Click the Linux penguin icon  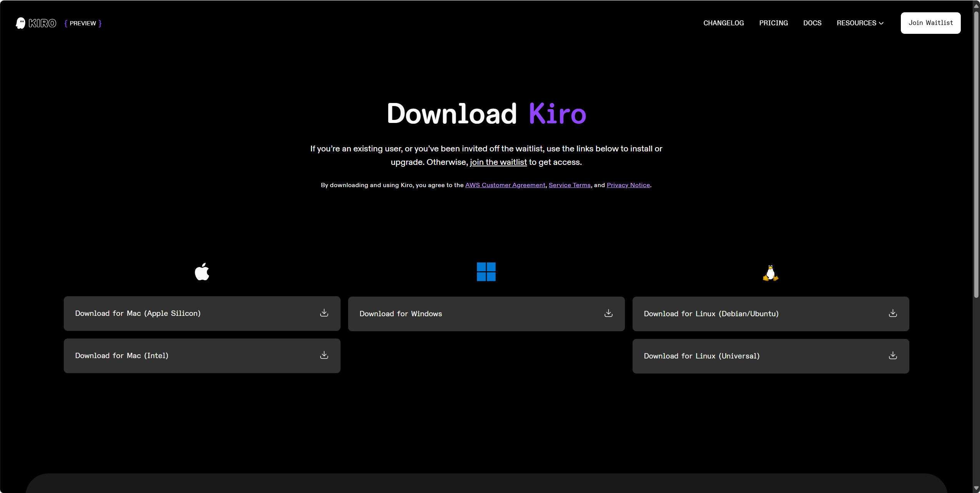tap(771, 273)
